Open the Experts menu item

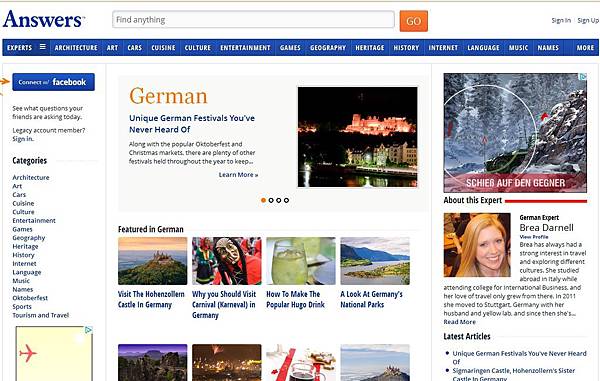pyautogui.click(x=20, y=47)
